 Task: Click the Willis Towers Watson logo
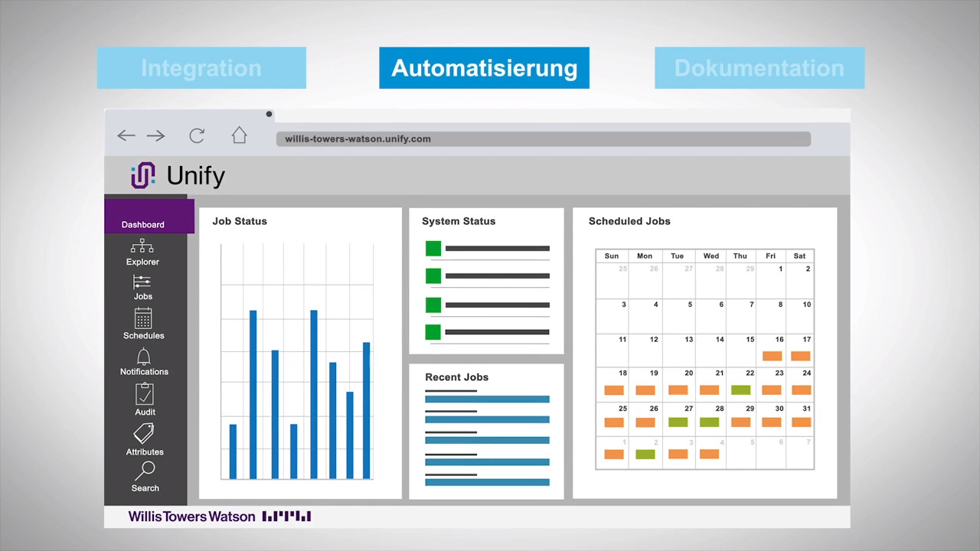pos(219,517)
